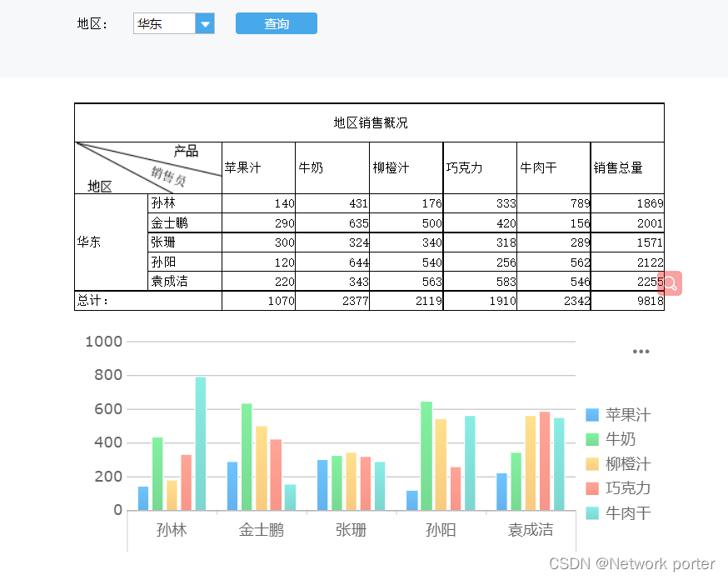Viewport: 728px width, 580px height.
Task: Click the 地区销售概况 table title
Action: [x=370, y=123]
